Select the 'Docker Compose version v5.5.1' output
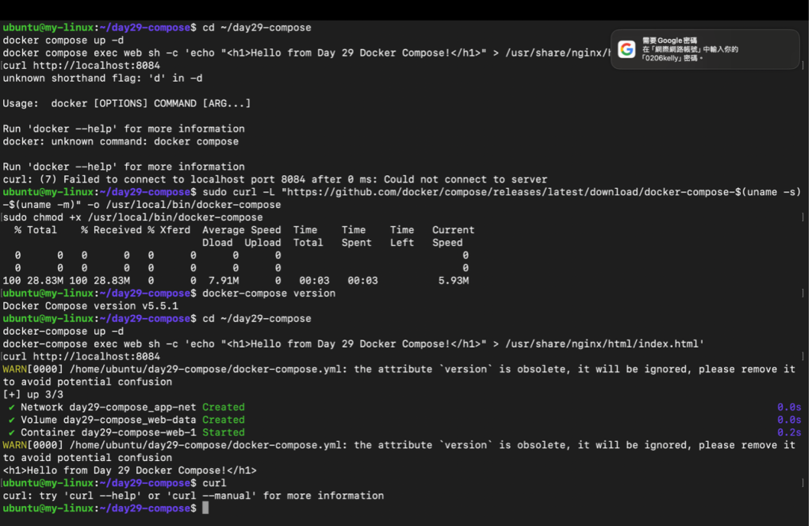812x526 pixels. [x=90, y=306]
